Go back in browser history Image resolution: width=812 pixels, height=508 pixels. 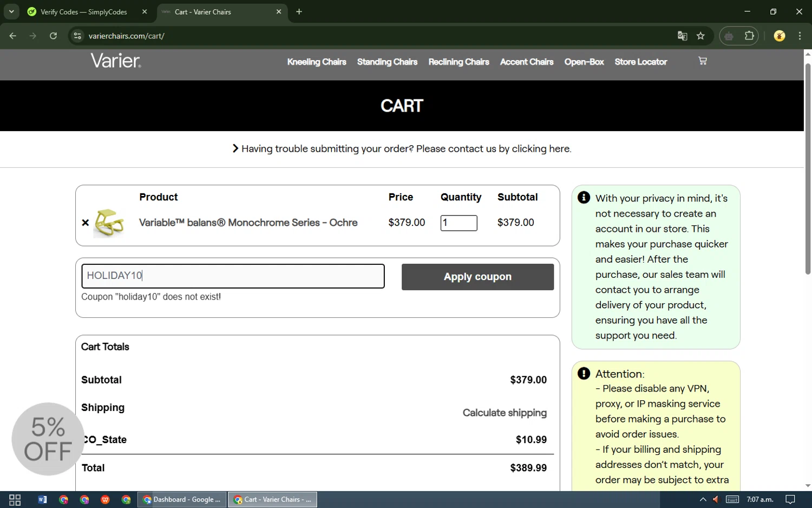click(12, 36)
